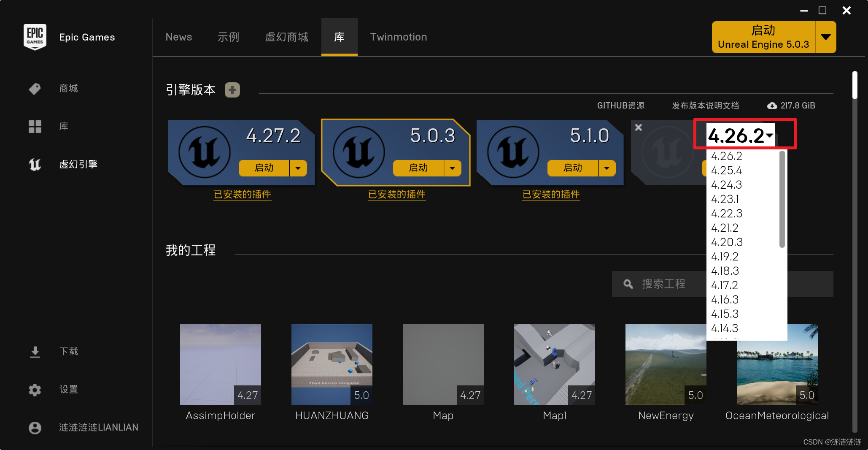This screenshot has width=868, height=450.
Task: Switch to the 示例 tab
Action: pyautogui.click(x=228, y=37)
